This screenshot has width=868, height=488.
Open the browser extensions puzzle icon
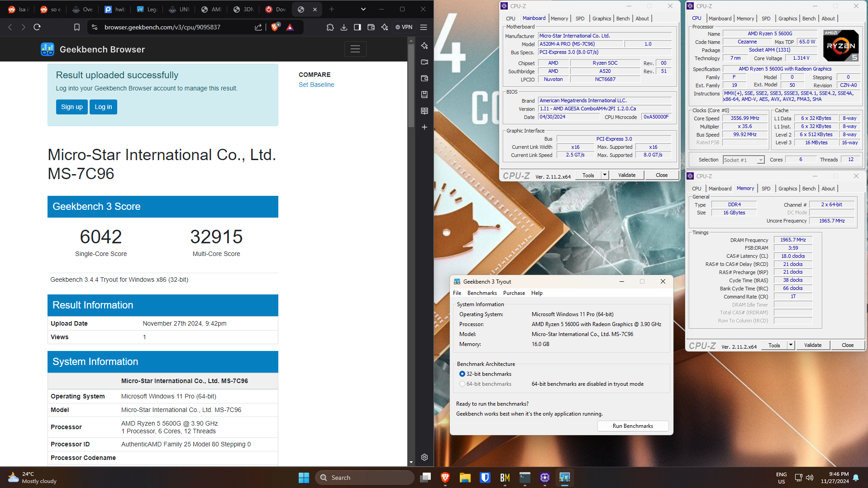330,27
